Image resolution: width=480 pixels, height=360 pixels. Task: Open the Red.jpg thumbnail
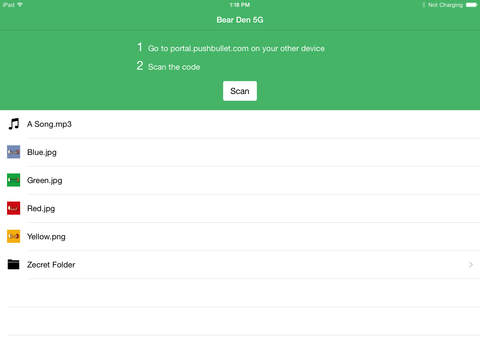pos(14,208)
